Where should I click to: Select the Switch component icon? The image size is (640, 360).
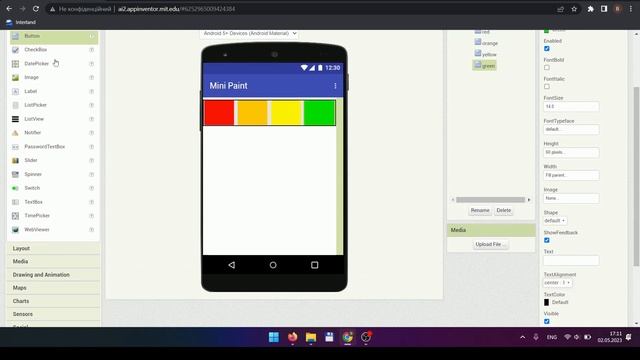pyautogui.click(x=16, y=188)
